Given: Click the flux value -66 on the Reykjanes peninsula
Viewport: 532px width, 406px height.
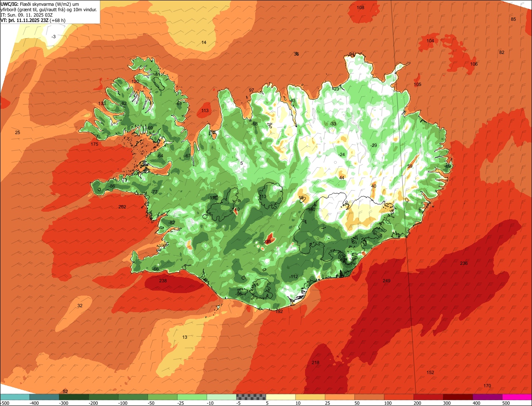Looking at the screenshot, I should coord(155,269).
